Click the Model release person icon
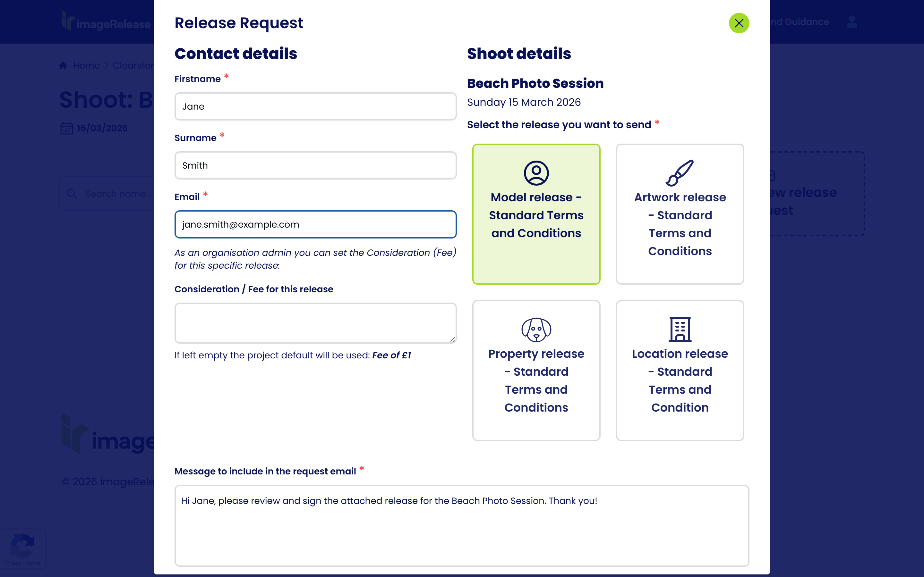 [x=536, y=172]
